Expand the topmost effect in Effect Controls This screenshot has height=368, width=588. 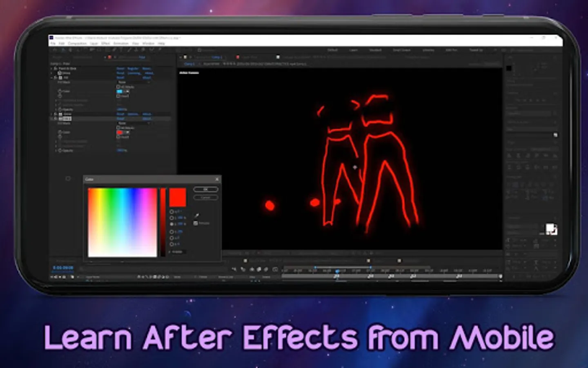[x=51, y=68]
